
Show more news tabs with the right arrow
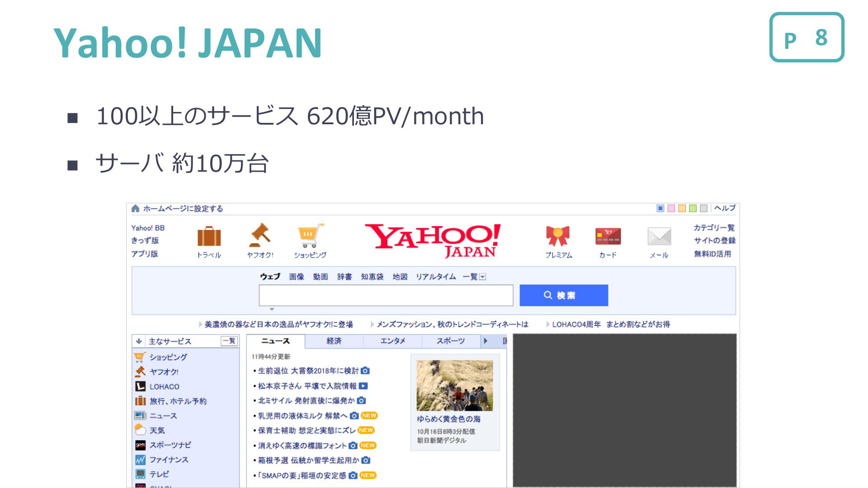tap(486, 341)
